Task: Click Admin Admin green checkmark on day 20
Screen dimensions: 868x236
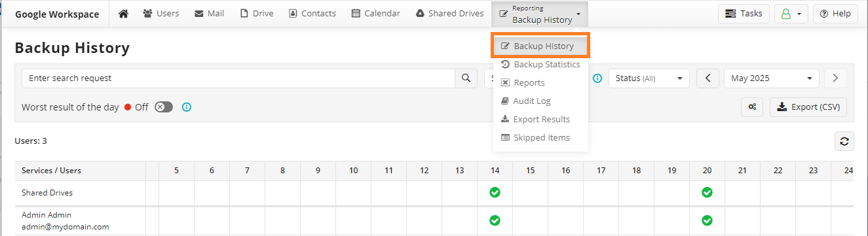Action: coord(707,220)
